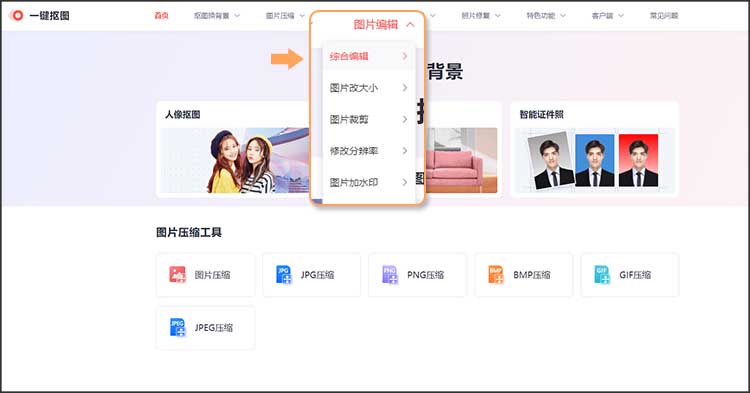Open the 客户端 menu
This screenshot has height=393, width=750.
[x=602, y=16]
